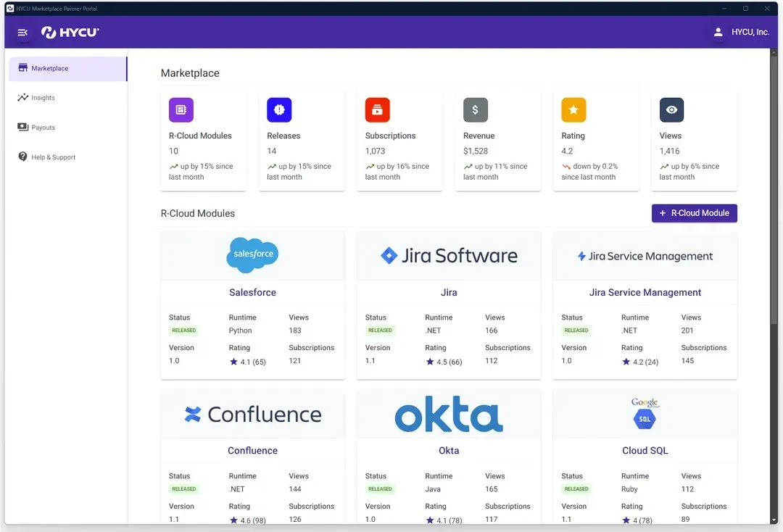Open the HYCU, Inc. user account icon
Image resolution: width=783 pixels, height=532 pixels.
(x=718, y=32)
